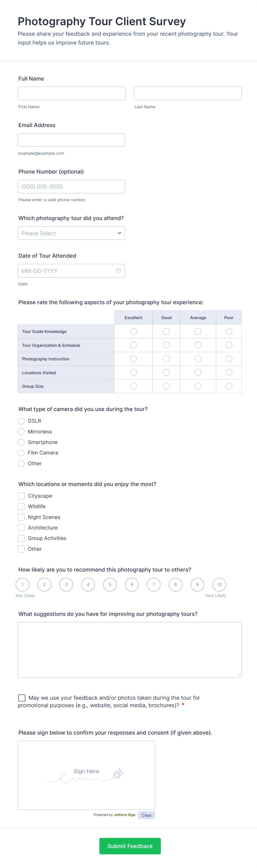The height and width of the screenshot is (868, 257).
Task: Click the Sign Here signature pad
Action: 86,775
